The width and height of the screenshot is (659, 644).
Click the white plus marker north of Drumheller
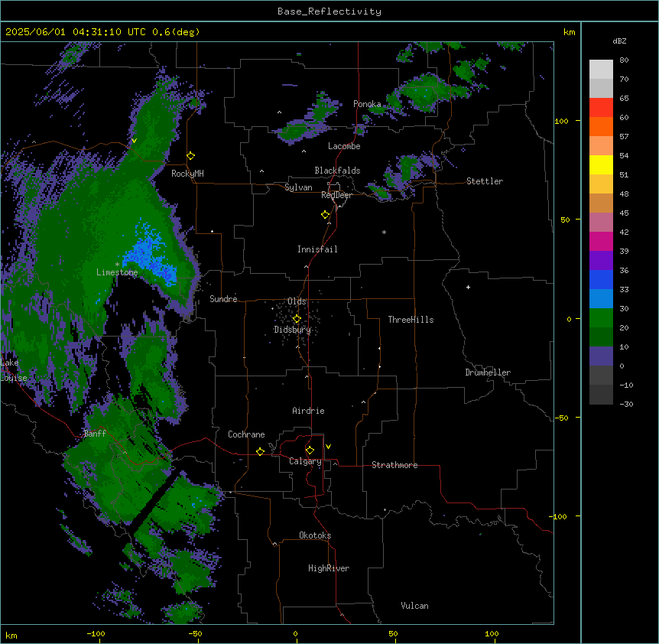(468, 287)
